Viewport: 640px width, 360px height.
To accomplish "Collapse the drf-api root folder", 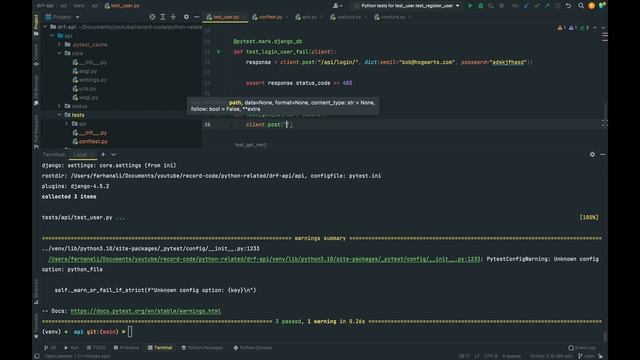I will [45, 27].
